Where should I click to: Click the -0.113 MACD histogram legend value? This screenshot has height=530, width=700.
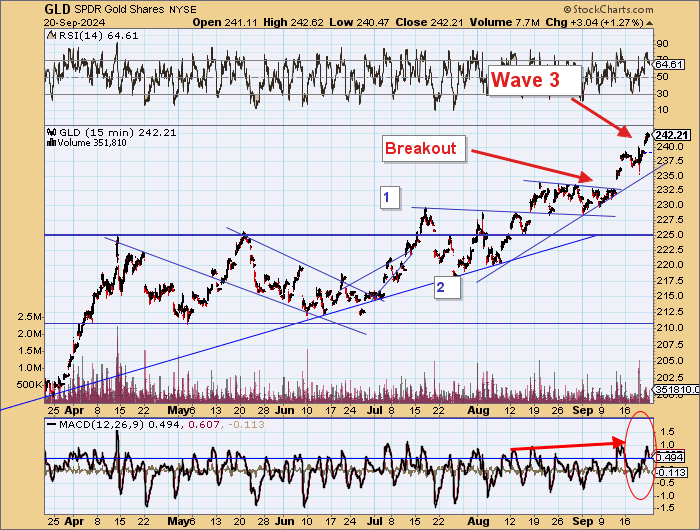[246, 425]
